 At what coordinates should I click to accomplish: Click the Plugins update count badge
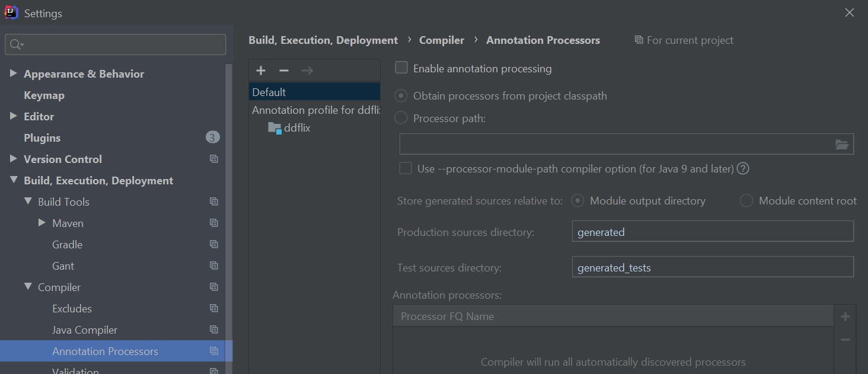click(213, 138)
